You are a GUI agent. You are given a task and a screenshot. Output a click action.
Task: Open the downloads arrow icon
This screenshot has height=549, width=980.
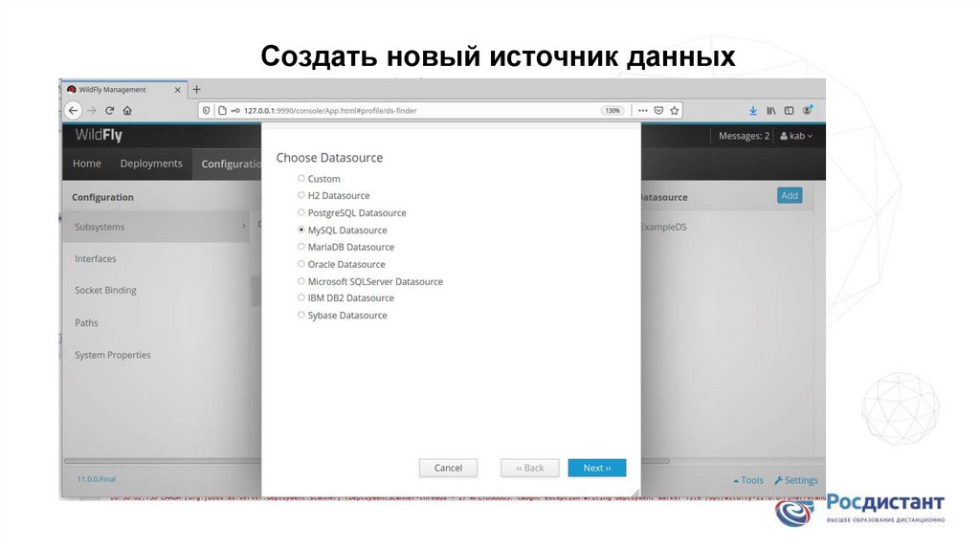click(753, 111)
